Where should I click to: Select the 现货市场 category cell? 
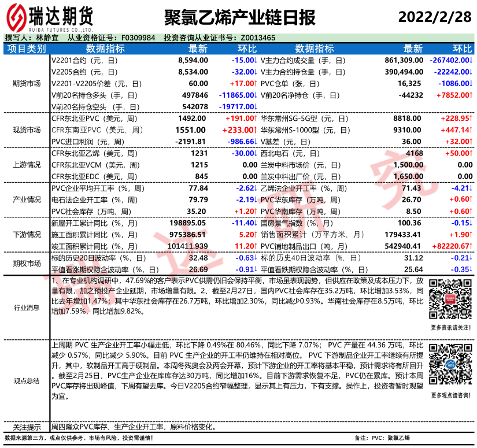pos(26,130)
